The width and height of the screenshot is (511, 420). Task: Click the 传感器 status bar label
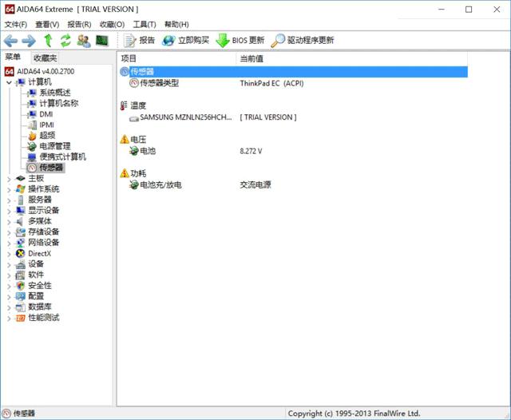click(24, 414)
